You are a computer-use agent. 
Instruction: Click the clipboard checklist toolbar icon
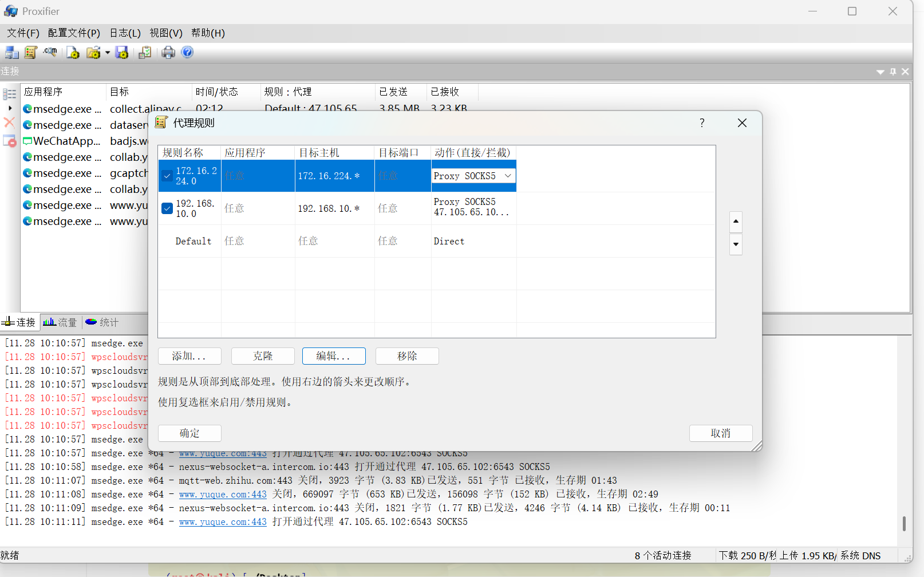(145, 53)
